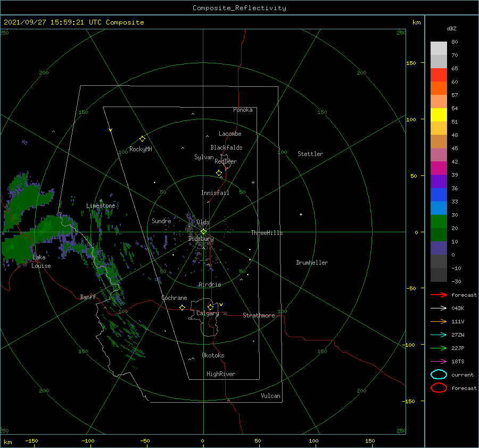Image resolution: width=479 pixels, height=448 pixels.
Task: Click the Lake Louise label
Action: pyautogui.click(x=41, y=262)
